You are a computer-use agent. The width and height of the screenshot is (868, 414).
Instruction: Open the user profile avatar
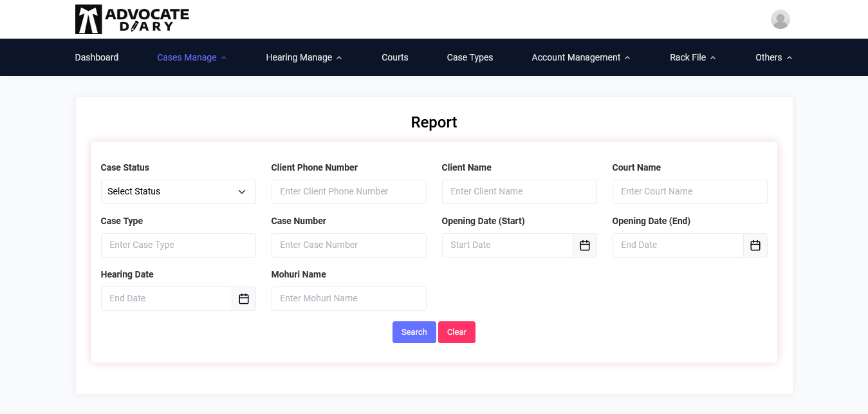[x=780, y=19]
